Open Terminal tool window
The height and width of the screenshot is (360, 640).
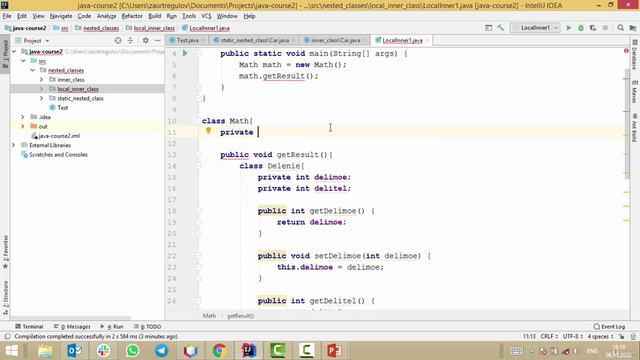pos(29,327)
